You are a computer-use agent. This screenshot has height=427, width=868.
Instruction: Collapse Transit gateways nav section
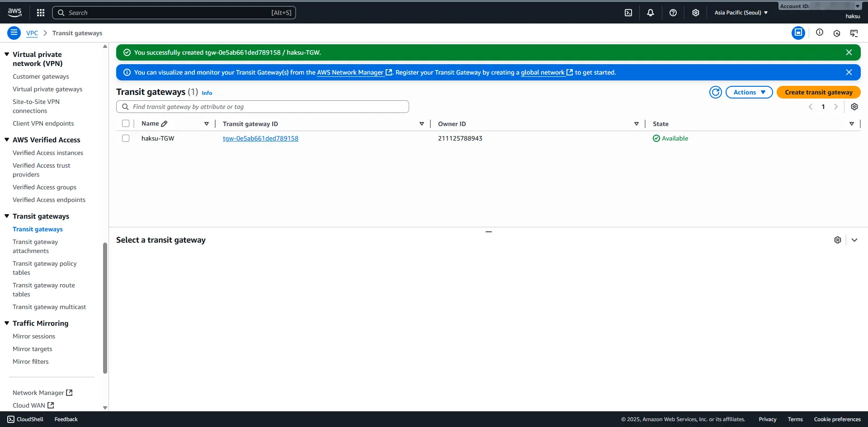(x=7, y=216)
